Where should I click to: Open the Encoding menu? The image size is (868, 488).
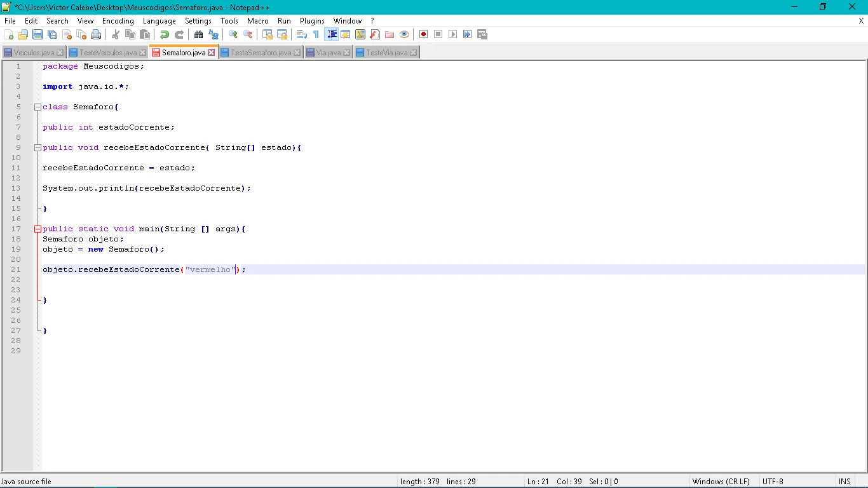pos(118,21)
